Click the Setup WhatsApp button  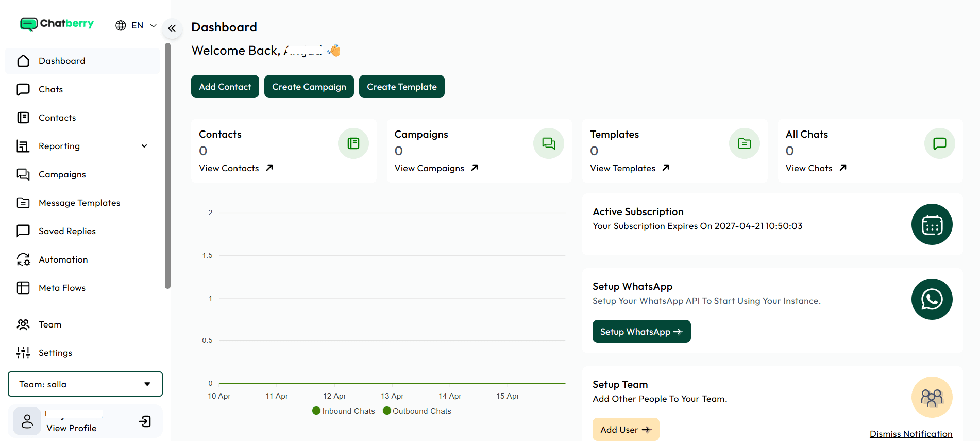641,332
